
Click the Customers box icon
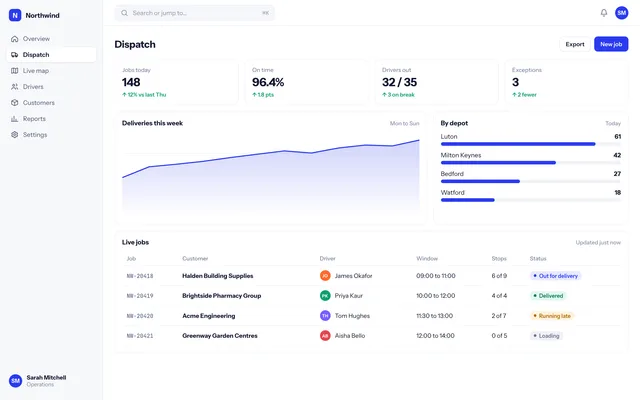[15, 102]
